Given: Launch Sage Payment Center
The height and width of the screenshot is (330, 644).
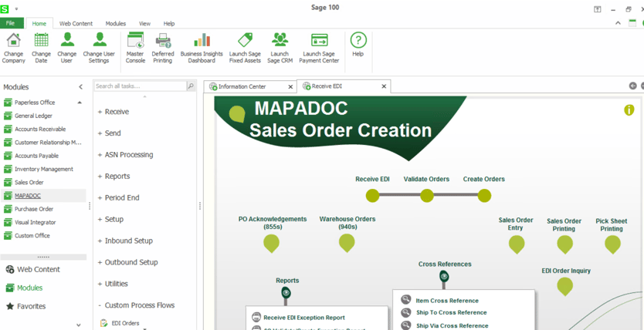Looking at the screenshot, I should 319,48.
